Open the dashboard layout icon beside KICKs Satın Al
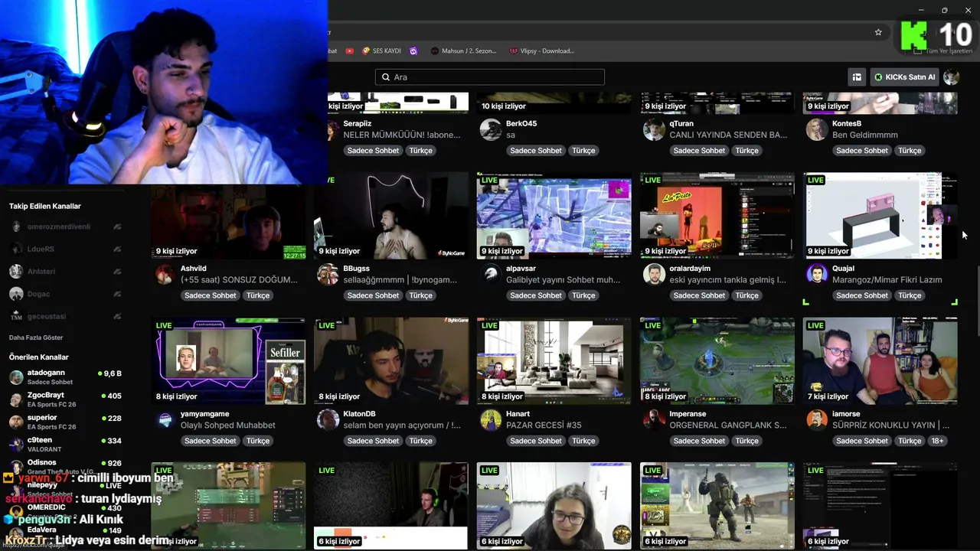Image resolution: width=980 pixels, height=551 pixels. 857,77
